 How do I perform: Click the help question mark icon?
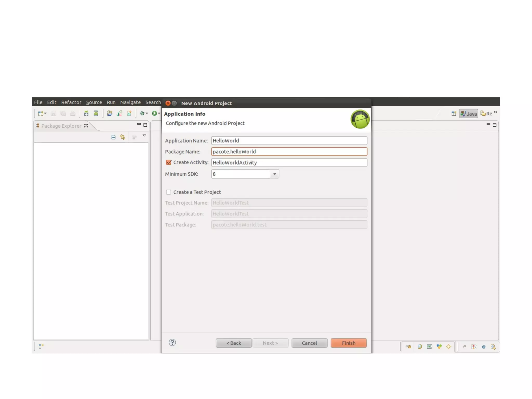pos(172,342)
